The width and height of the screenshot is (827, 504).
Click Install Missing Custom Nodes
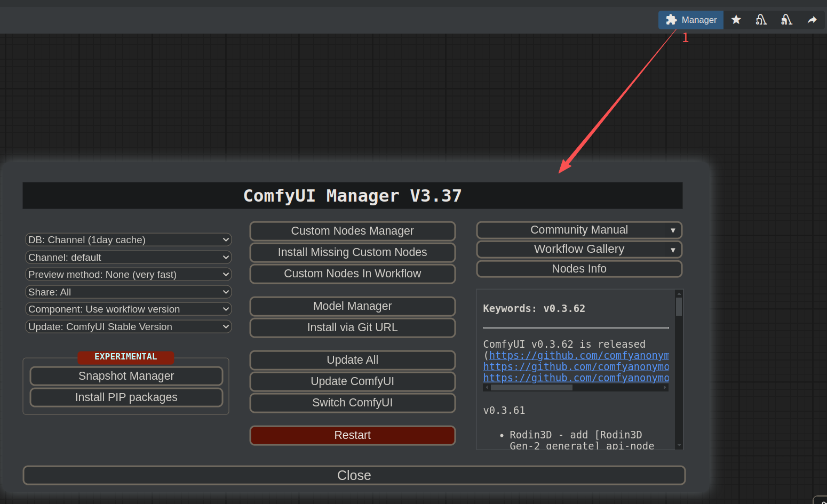click(353, 252)
